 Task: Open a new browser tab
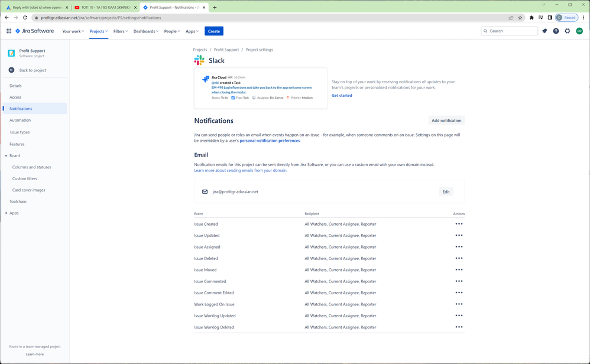(215, 8)
